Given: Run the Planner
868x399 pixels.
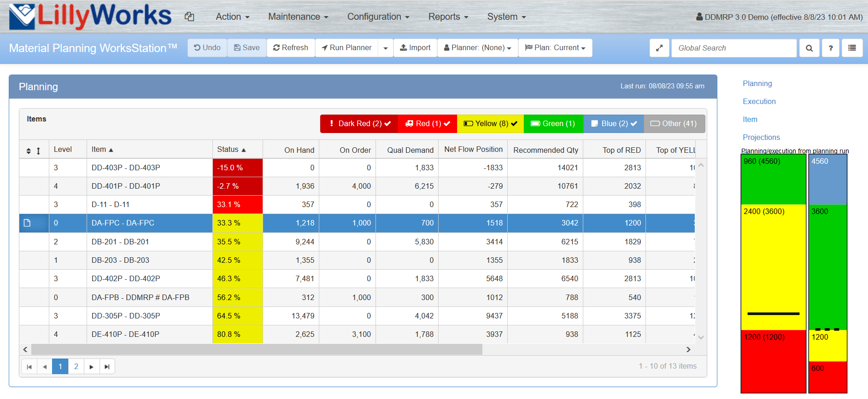Looking at the screenshot, I should [346, 48].
